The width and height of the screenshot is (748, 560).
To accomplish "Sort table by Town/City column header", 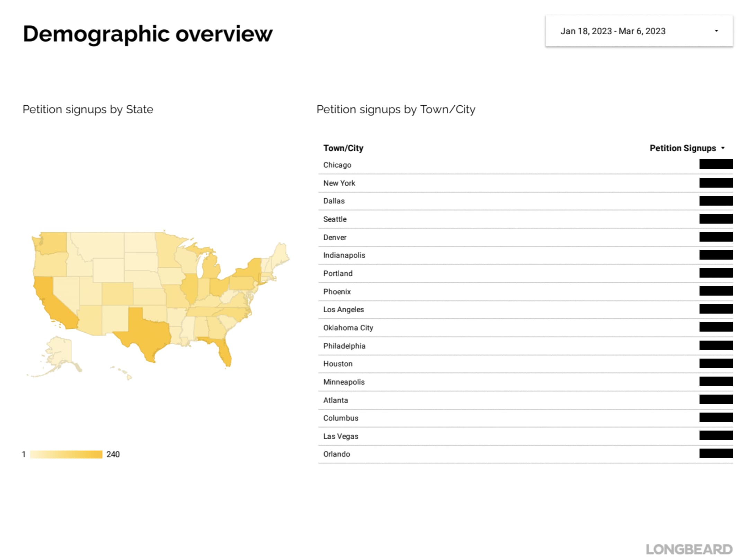I will [x=343, y=148].
